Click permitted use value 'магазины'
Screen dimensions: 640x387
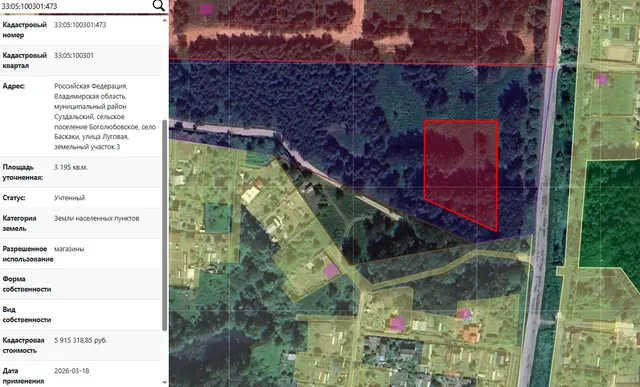(x=69, y=249)
